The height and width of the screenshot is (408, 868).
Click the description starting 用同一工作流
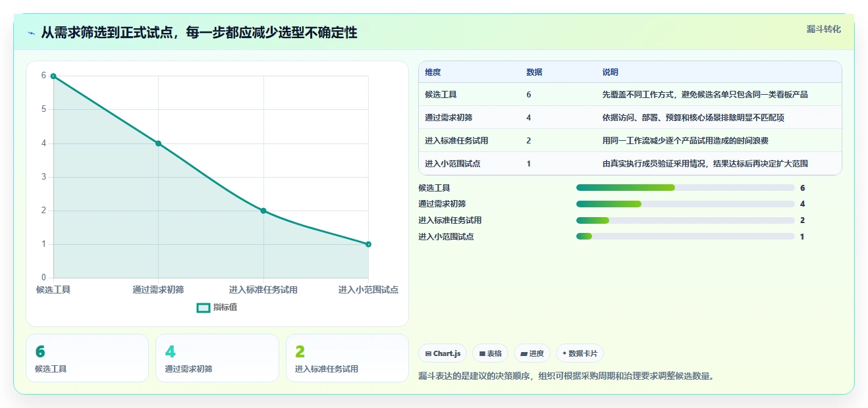[686, 141]
